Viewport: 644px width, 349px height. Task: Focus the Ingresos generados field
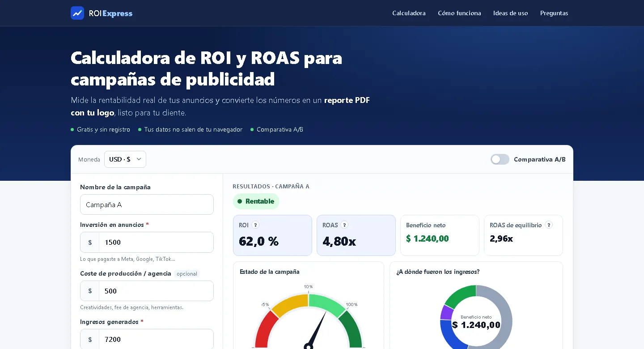pyautogui.click(x=156, y=339)
